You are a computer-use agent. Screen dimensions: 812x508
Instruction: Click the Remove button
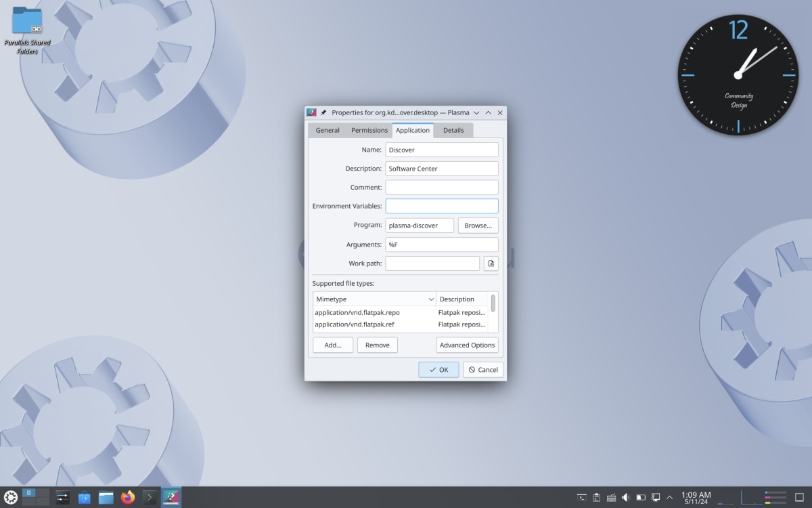click(378, 345)
